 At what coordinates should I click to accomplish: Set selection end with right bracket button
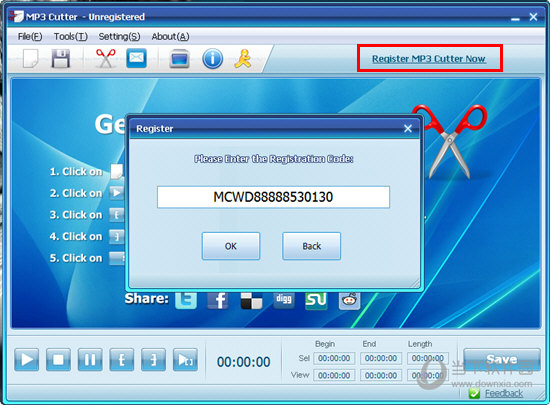click(153, 359)
